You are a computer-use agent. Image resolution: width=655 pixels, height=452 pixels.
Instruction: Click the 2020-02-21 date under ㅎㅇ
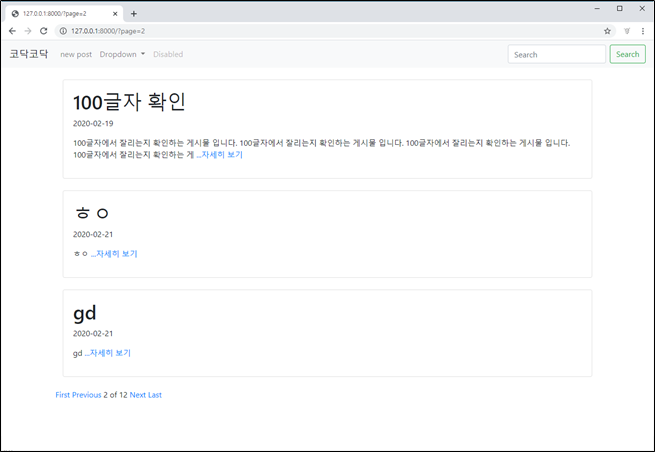93,234
